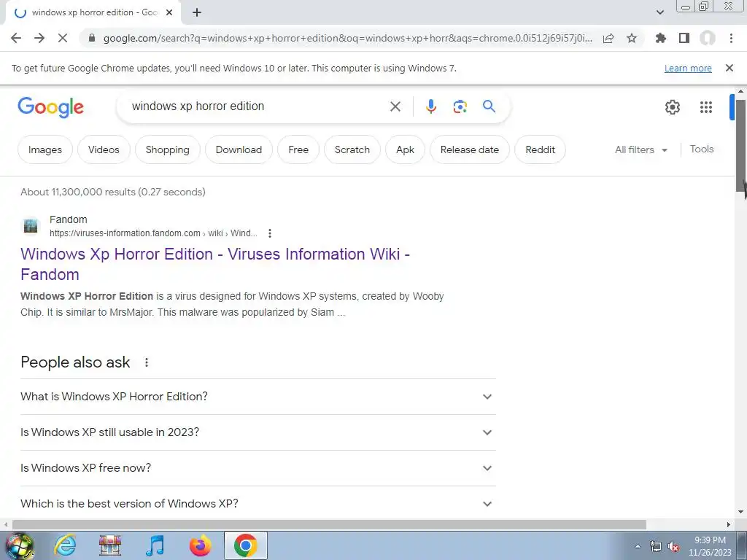This screenshot has height=560, width=747.
Task: Open a new tab with plus button
Action: pos(197,13)
